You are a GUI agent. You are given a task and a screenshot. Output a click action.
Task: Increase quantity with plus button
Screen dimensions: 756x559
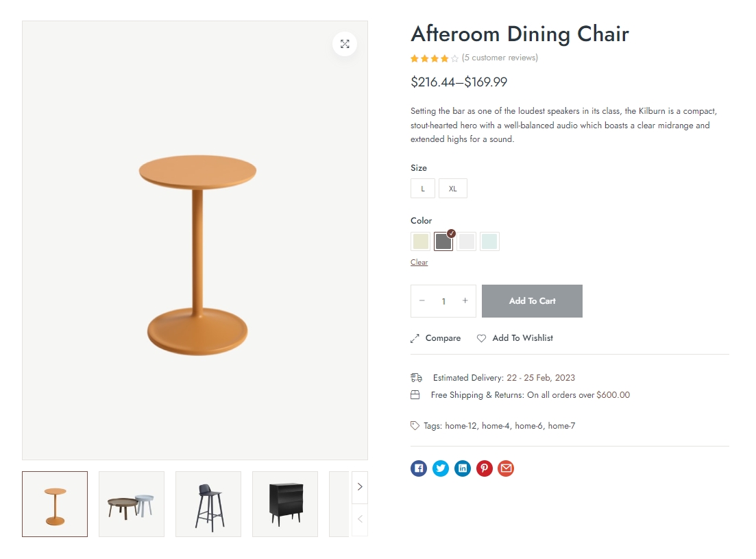(x=465, y=301)
